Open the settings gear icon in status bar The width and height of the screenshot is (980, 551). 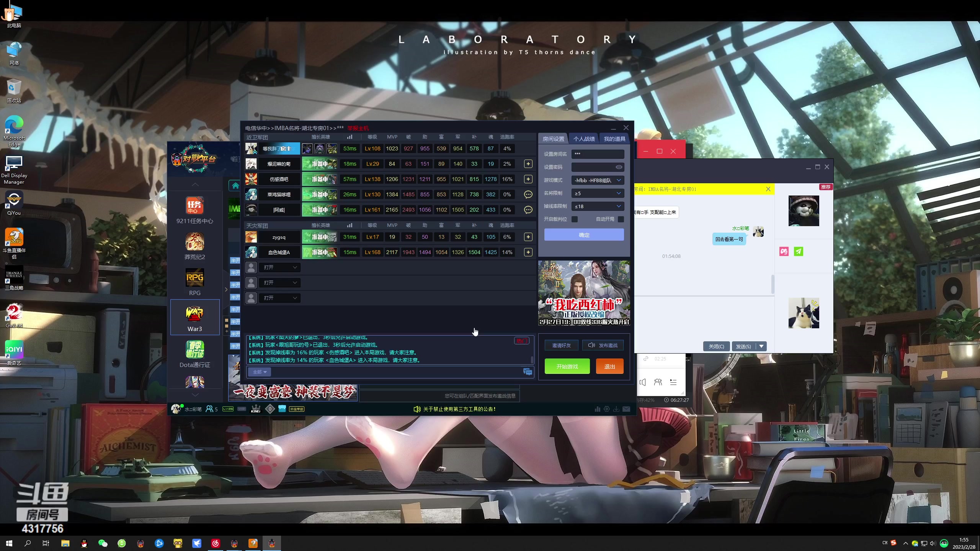tap(607, 409)
